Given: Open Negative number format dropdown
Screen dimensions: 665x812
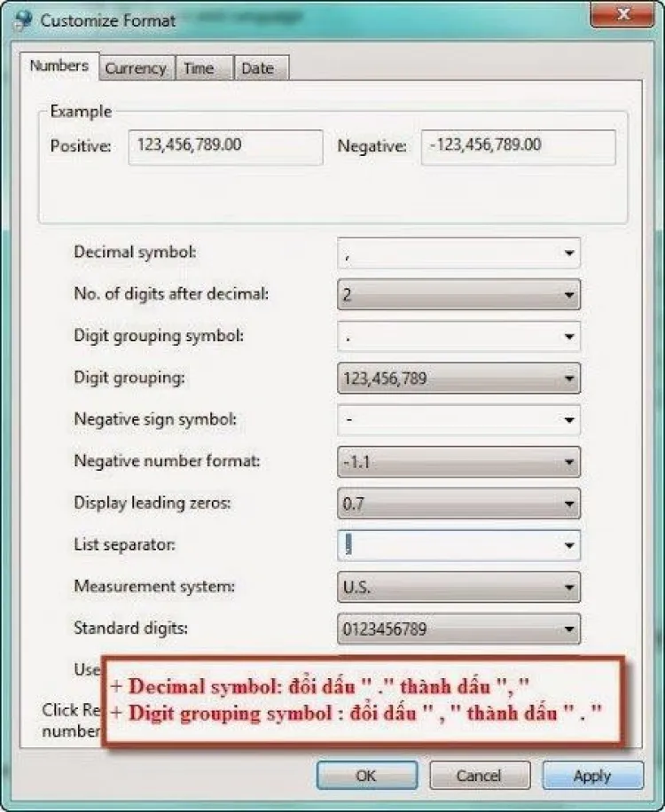Looking at the screenshot, I should (x=568, y=462).
